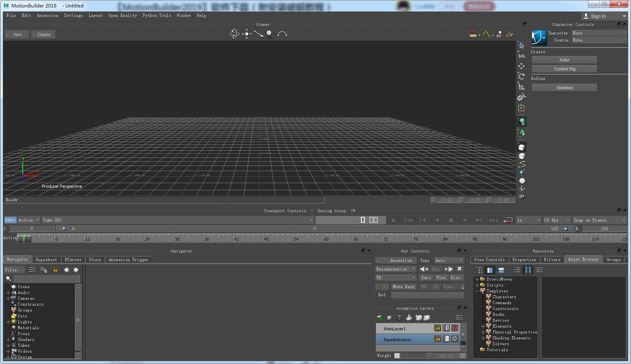Screen dimensions: 631x364
Task: Unlock the AnimLayer1 lock toggle
Action: tap(437, 328)
